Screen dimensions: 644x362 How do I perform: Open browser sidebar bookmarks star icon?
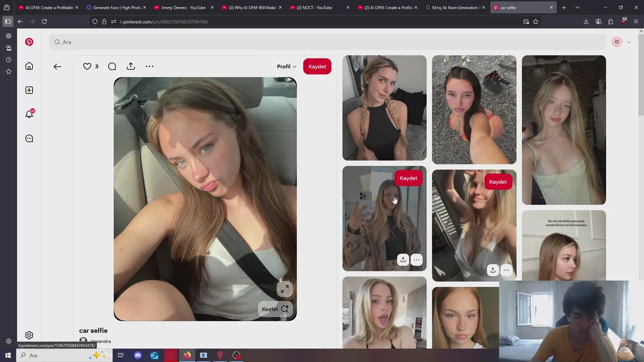pyautogui.click(x=9, y=72)
